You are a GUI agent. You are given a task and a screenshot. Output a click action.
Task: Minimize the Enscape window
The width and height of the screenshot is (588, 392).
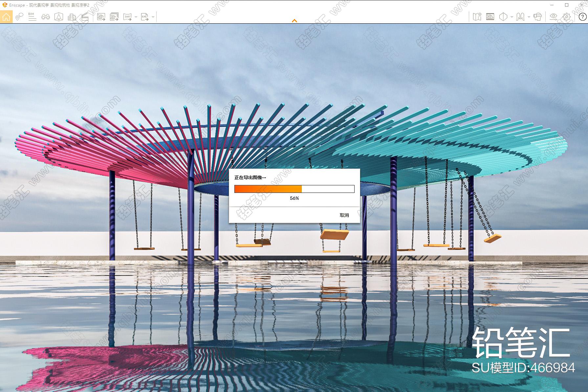(552, 5)
